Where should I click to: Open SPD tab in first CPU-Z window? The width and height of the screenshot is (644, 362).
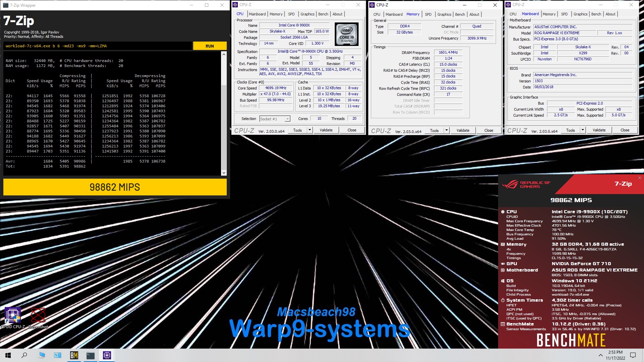tap(291, 14)
